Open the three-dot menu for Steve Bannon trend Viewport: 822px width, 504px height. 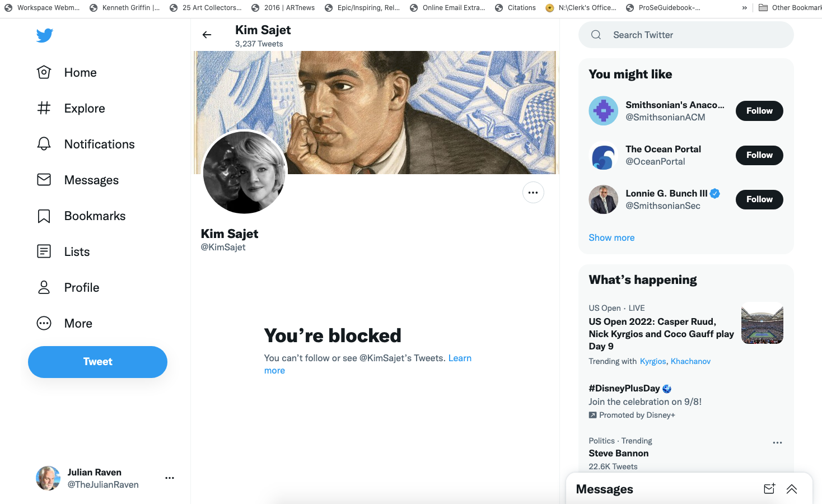777,442
